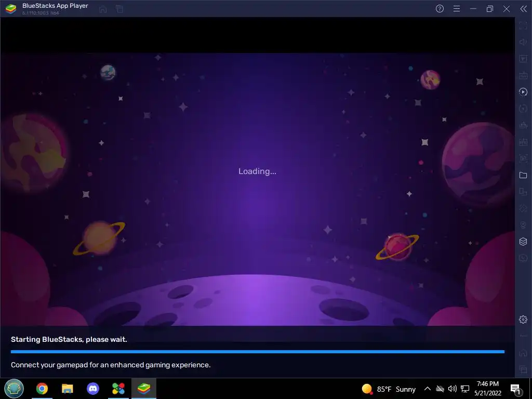
Task: Click the shake diamond icon in sidebar
Action: 523,208
